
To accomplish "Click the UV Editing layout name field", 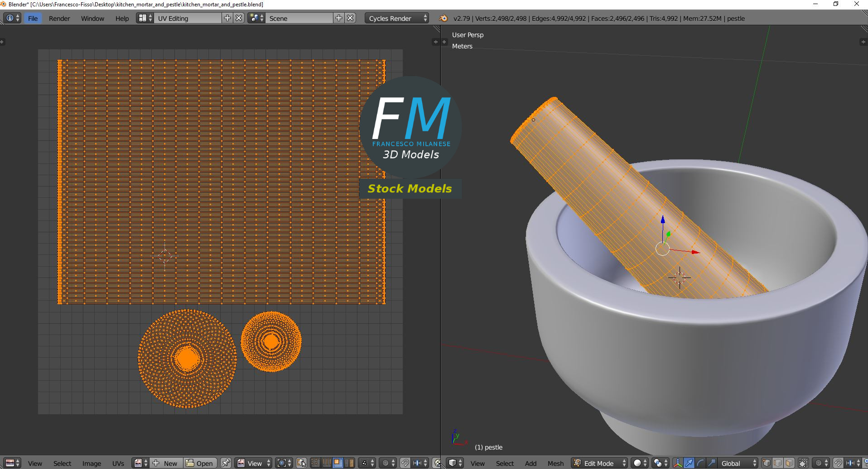I will coord(188,18).
